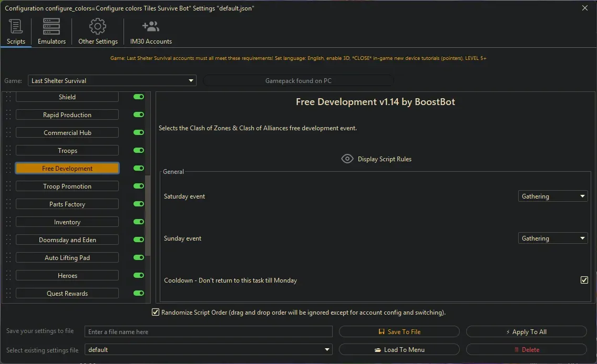Select the Shield script
Viewport: 597px width, 364px height.
point(67,97)
